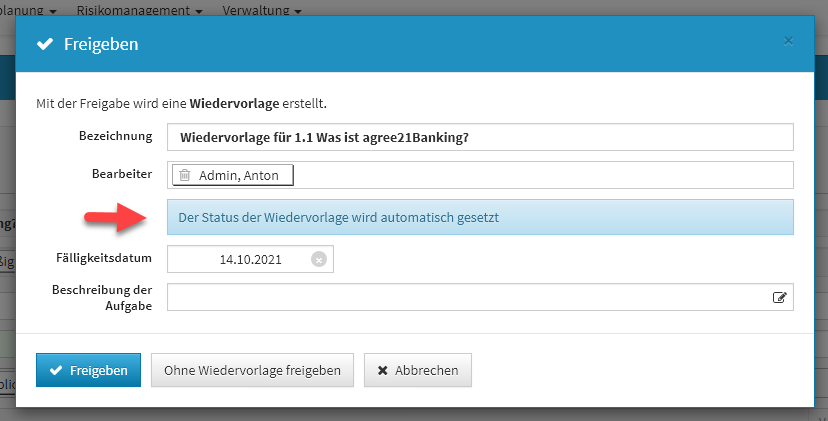Screen dimensions: 828x421
Task: Choose Ohne Wiedervorlage freigeben
Action: [x=252, y=370]
